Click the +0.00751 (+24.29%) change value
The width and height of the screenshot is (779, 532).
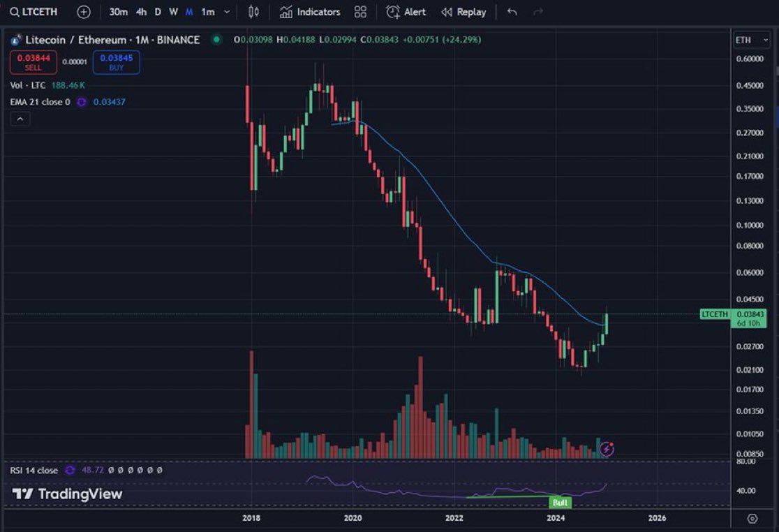pos(441,39)
